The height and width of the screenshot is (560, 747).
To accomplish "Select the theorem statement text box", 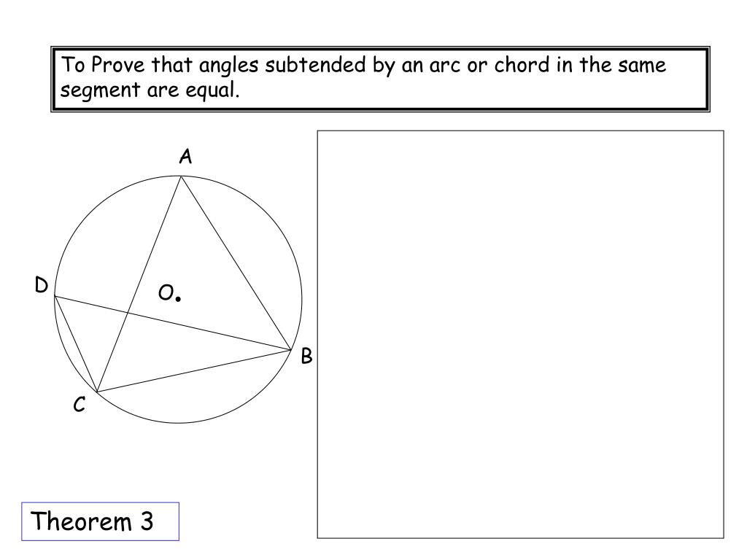I will pyautogui.click(x=380, y=79).
